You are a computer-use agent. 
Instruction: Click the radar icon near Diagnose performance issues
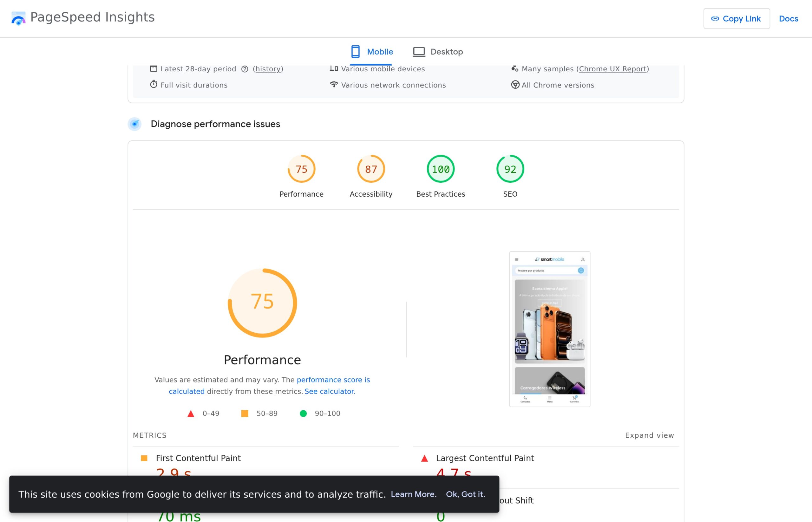click(134, 124)
